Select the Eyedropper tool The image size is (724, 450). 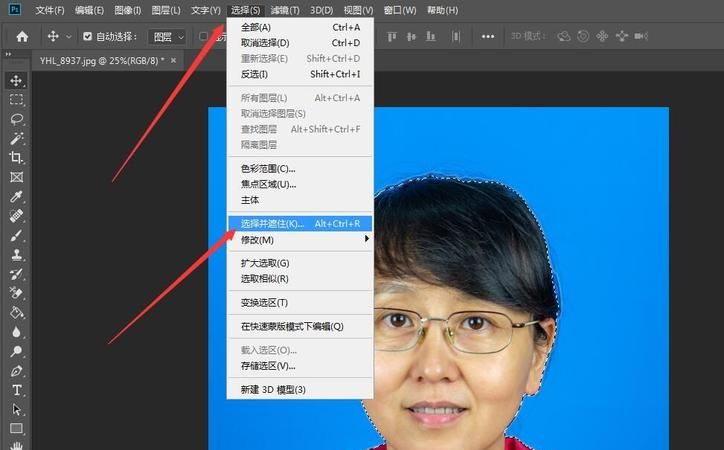tap(16, 197)
